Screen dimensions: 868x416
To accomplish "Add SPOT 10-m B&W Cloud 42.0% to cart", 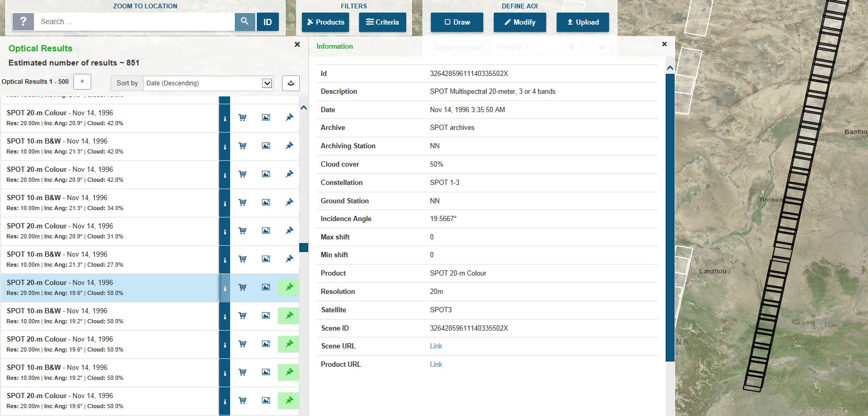I will coord(242,146).
